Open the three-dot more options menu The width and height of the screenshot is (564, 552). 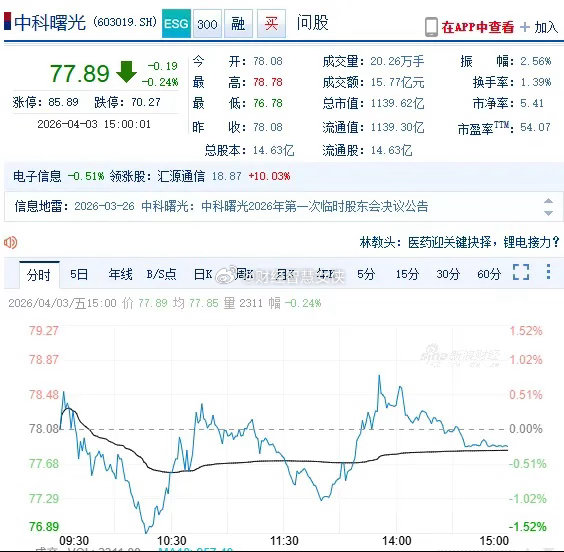pos(548,272)
